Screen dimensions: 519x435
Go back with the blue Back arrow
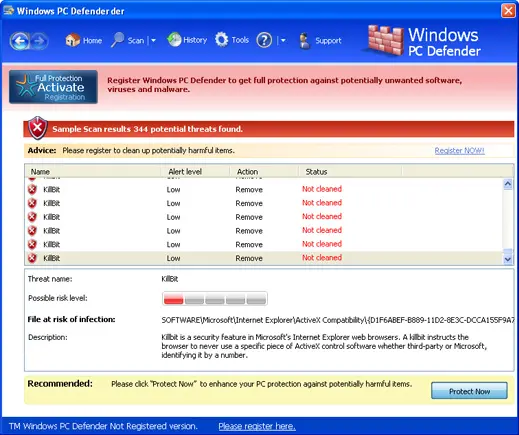pos(19,41)
